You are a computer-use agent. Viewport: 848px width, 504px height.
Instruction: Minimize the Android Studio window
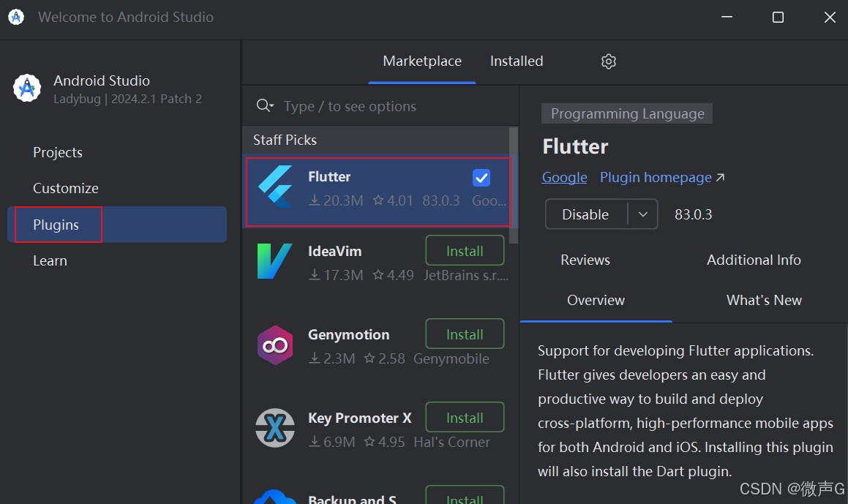[727, 18]
